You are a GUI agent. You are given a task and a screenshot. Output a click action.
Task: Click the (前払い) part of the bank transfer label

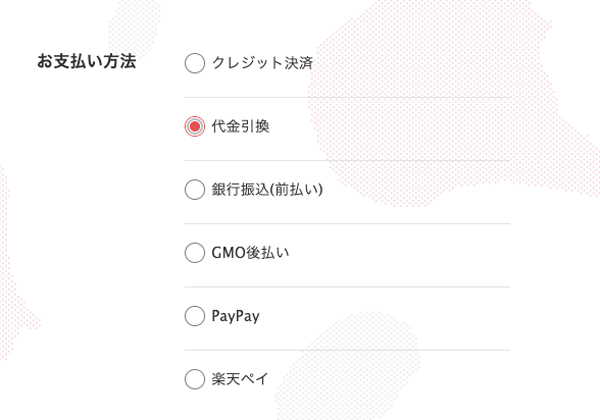click(295, 190)
